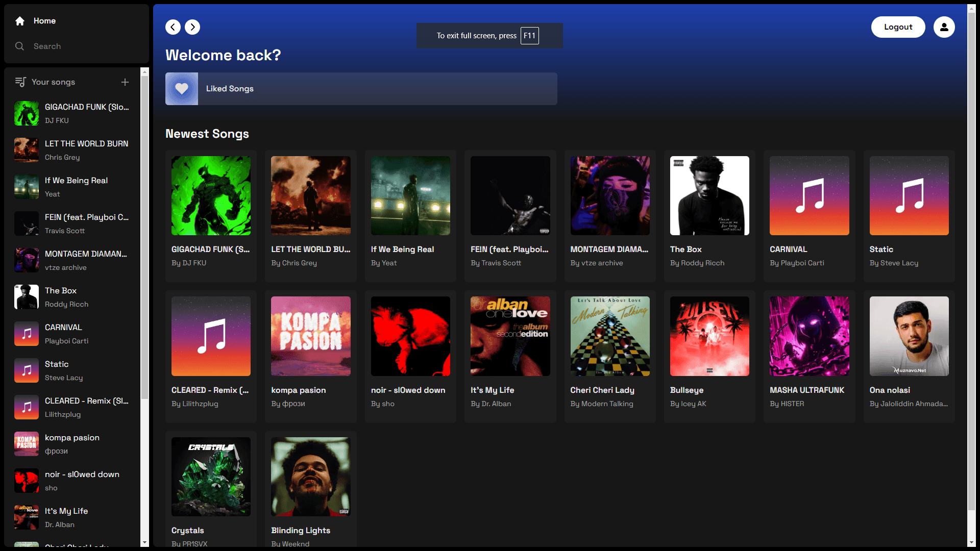Open the Home menu item
Image resolution: width=980 pixels, height=551 pixels.
click(x=77, y=21)
